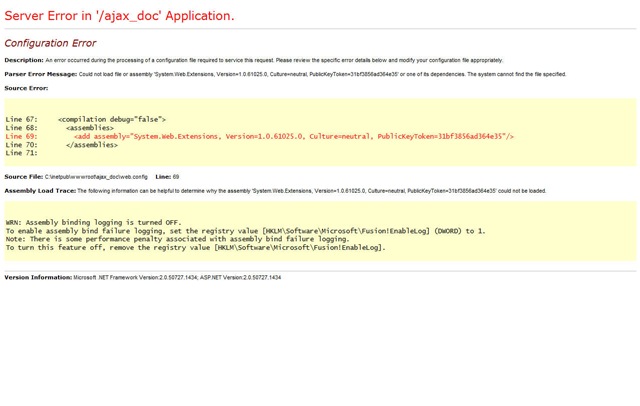
Task: Click the 'Note: There is some performance penalty' line
Action: click(x=177, y=239)
